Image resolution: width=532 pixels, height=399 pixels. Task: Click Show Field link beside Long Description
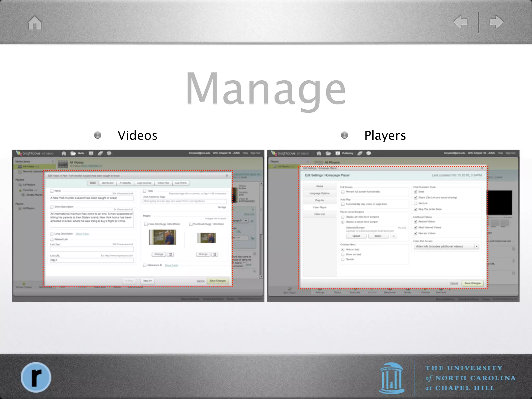click(82, 234)
